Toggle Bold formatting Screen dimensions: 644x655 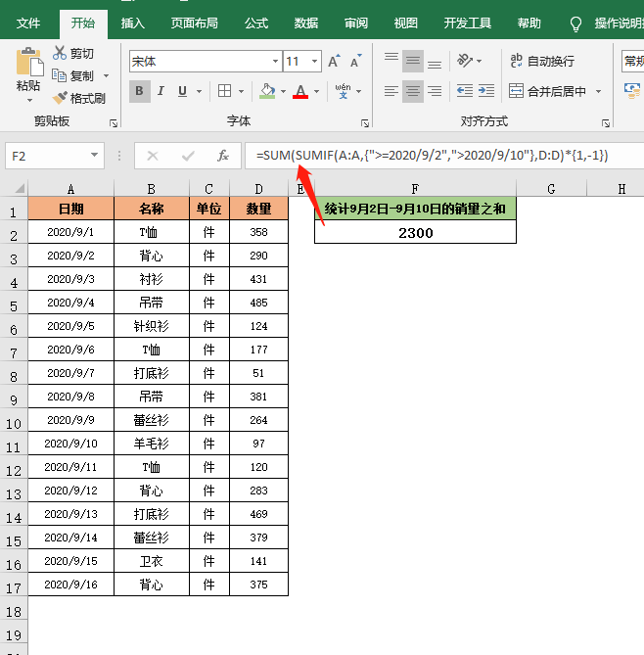pyautogui.click(x=140, y=91)
